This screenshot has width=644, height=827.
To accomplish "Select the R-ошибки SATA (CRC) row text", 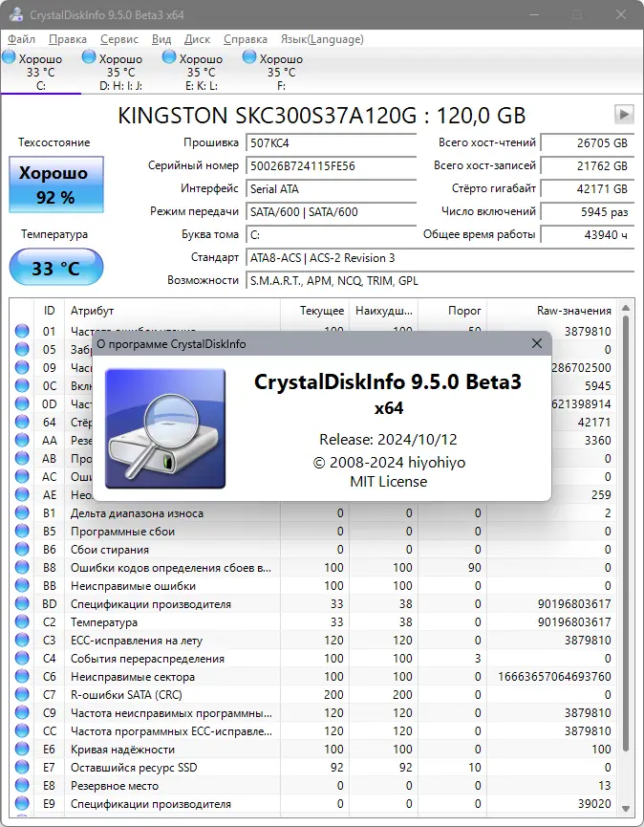I will (126, 695).
